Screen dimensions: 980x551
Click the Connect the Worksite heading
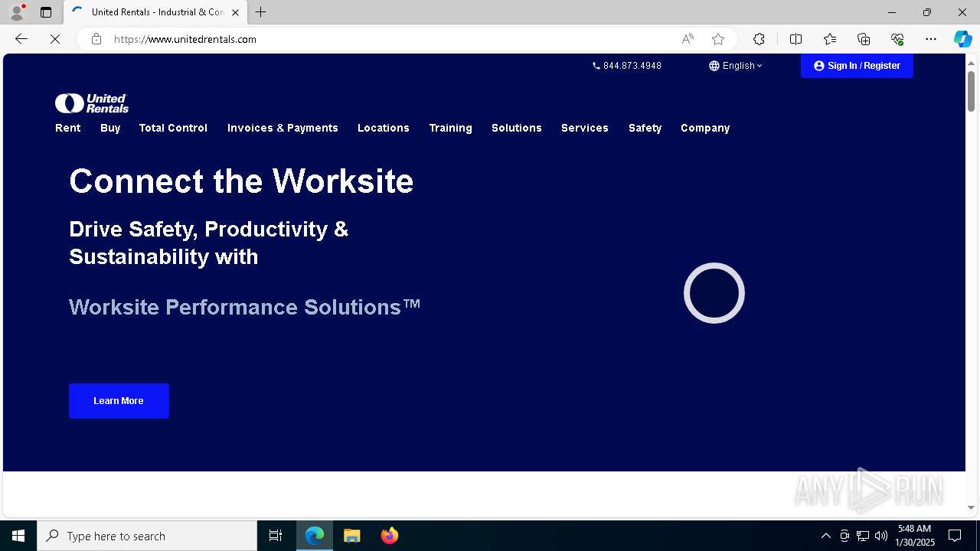point(241,181)
